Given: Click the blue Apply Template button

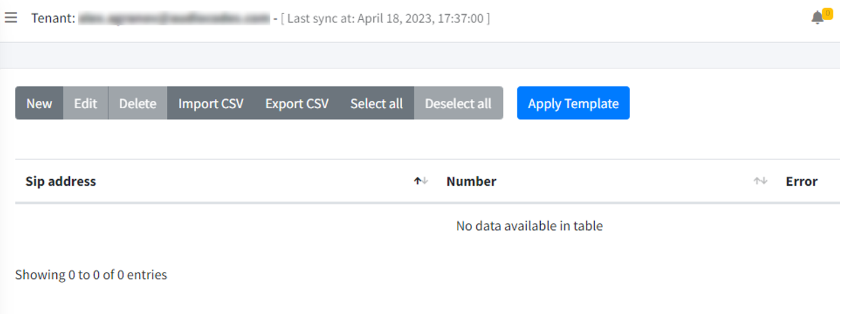Looking at the screenshot, I should point(573,103).
